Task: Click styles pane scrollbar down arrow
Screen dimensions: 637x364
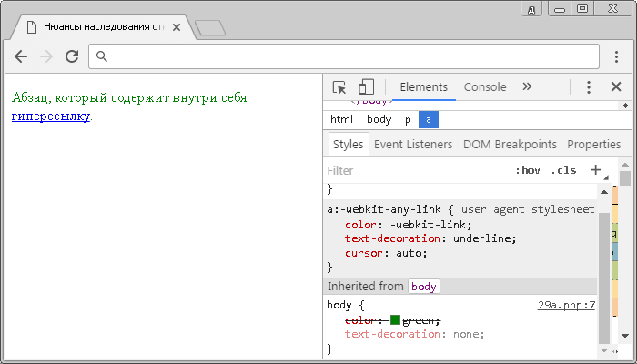Action: click(604, 350)
